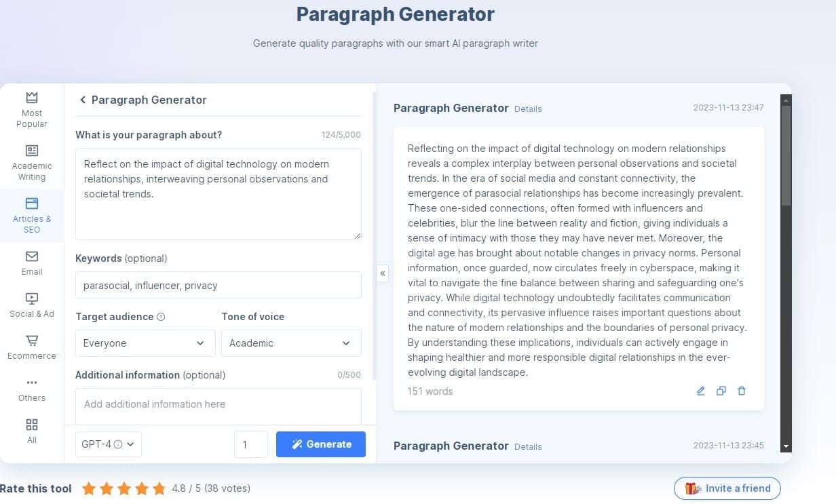Open the Email category envelope icon
The image size is (836, 504).
click(x=32, y=256)
